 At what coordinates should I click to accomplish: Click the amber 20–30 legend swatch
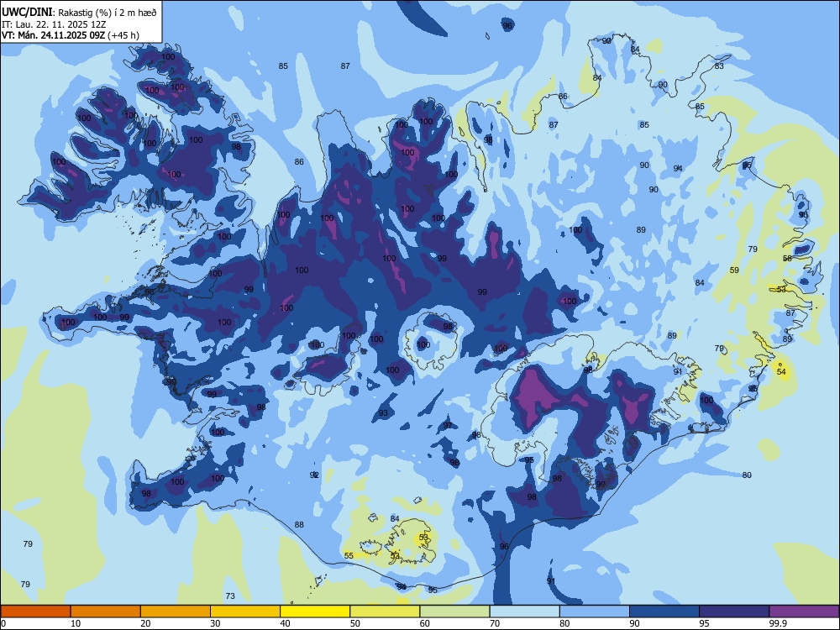pos(176,612)
